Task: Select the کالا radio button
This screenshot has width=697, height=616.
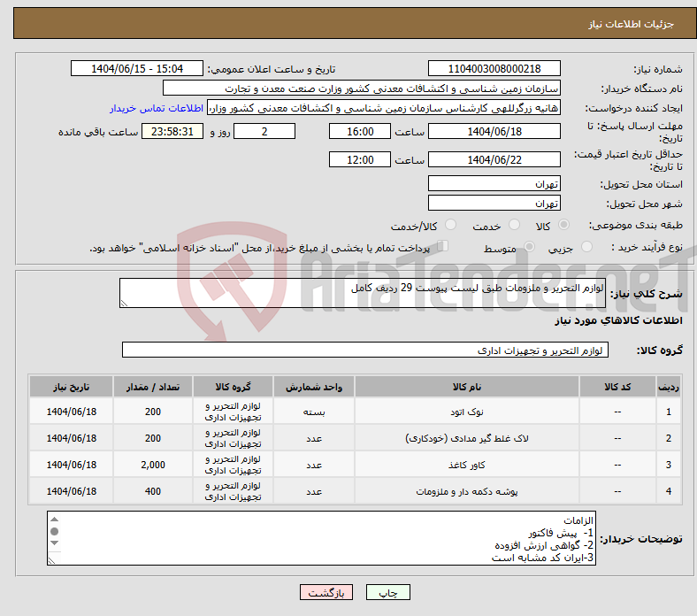Action: 564,226
